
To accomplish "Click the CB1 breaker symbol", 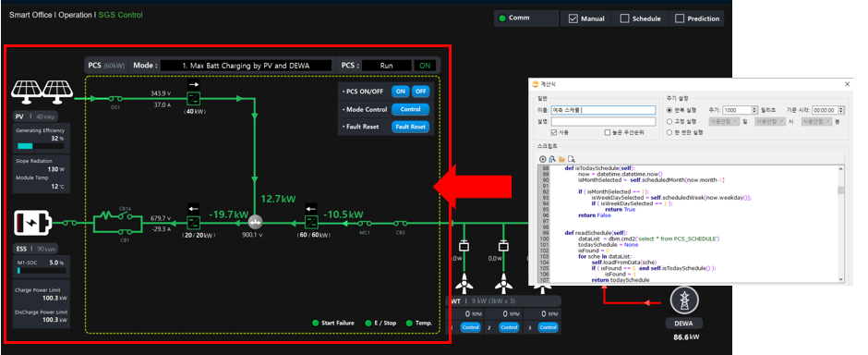I will click(125, 231).
